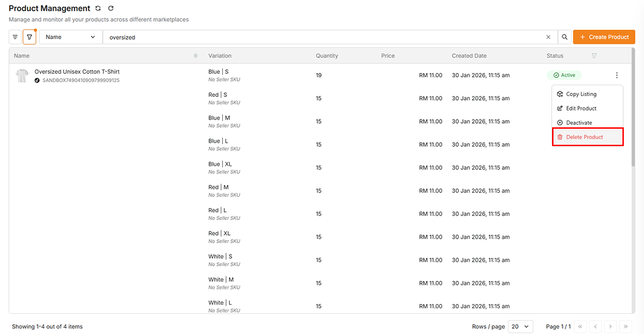Click the Red | S variation
The height and width of the screenshot is (334, 644).
pyautogui.click(x=218, y=95)
